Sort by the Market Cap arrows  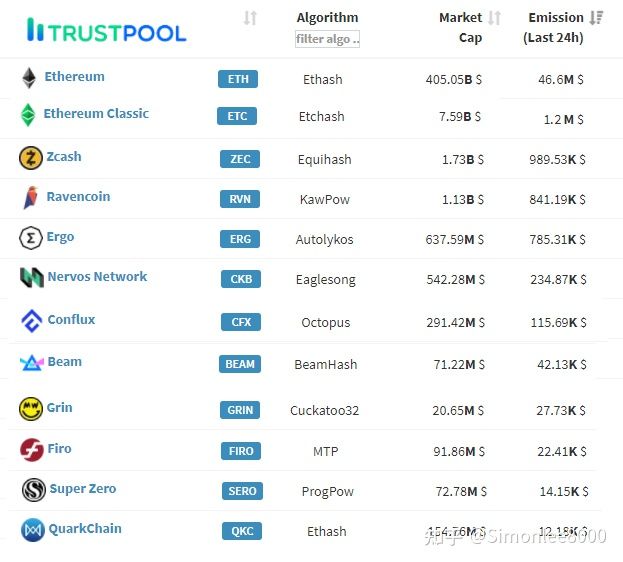(x=494, y=18)
